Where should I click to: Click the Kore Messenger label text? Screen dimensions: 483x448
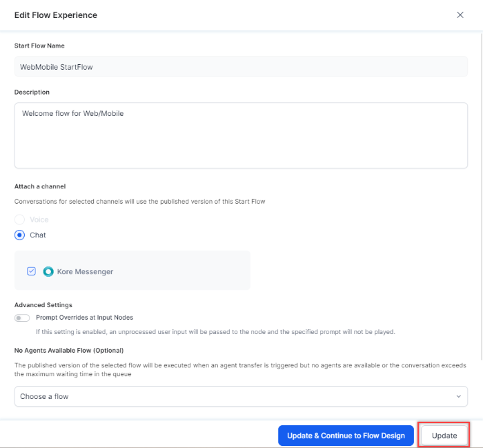pyautogui.click(x=85, y=271)
